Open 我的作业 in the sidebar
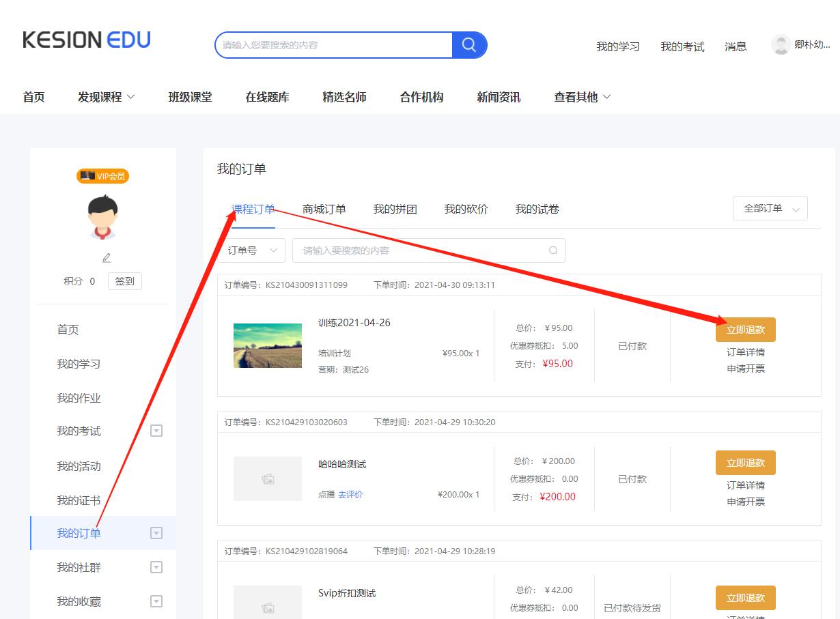 click(79, 398)
